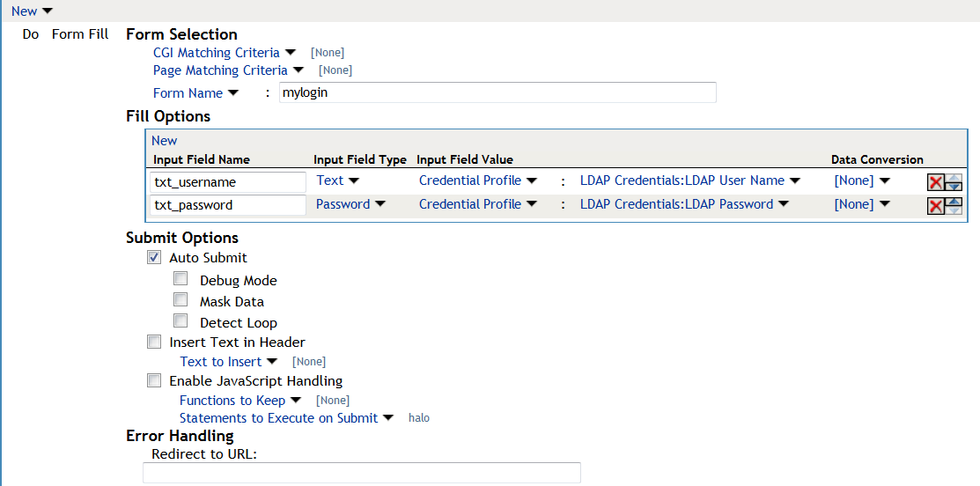
Task: Select the halo statement value
Action: click(419, 418)
